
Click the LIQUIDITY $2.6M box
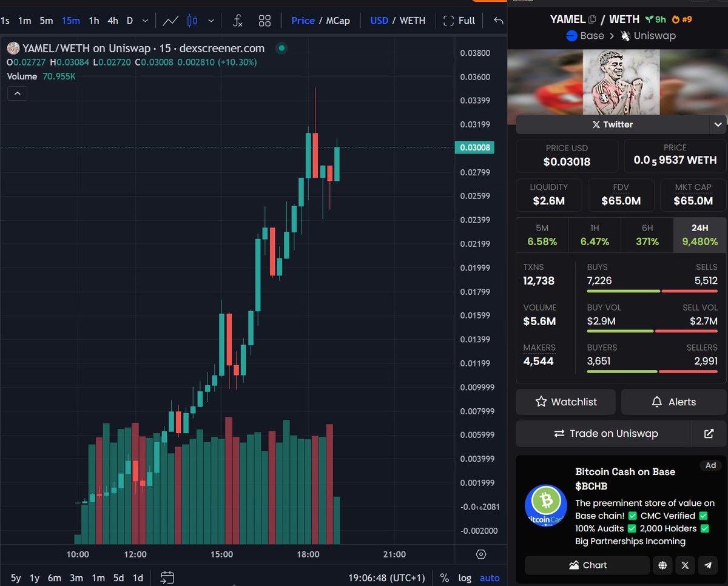tap(548, 195)
